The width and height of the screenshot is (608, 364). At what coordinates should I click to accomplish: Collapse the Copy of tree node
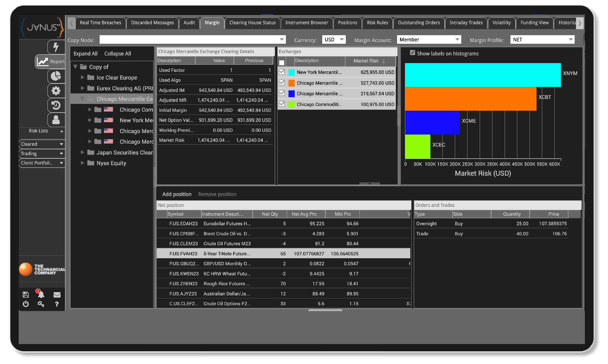click(75, 67)
